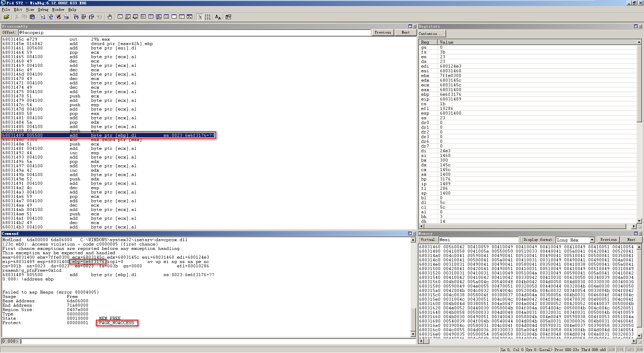
Task: Open the Call Stack window icon
Action: (159, 17)
